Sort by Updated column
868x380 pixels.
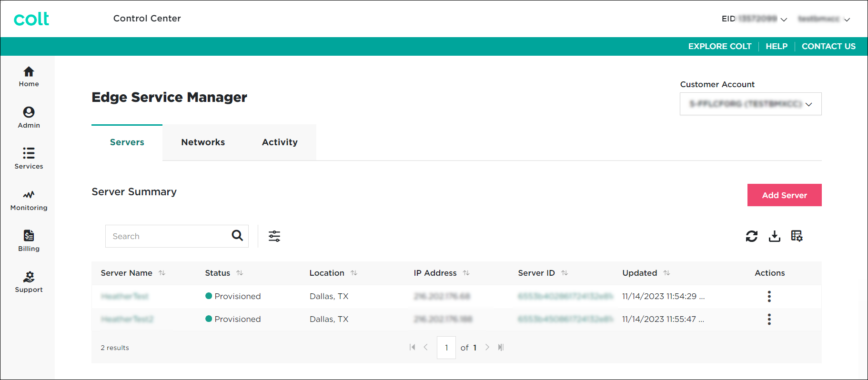(666, 273)
